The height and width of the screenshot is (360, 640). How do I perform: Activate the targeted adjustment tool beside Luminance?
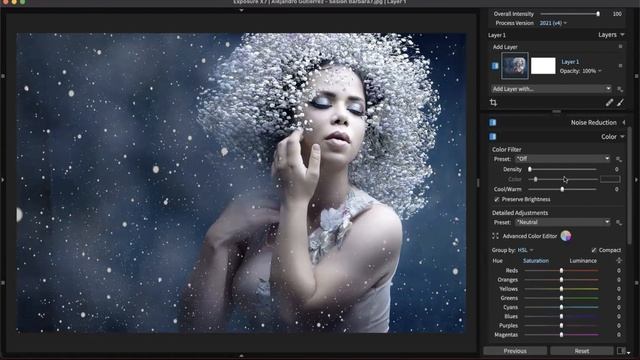(619, 260)
